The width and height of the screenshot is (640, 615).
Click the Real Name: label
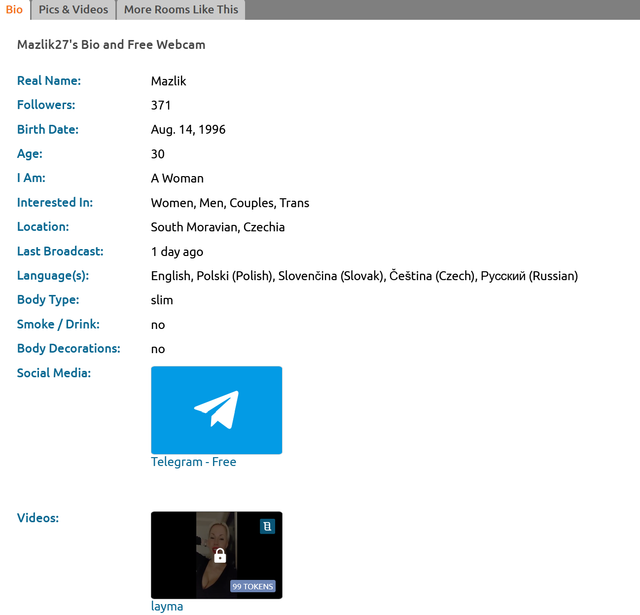(x=49, y=80)
